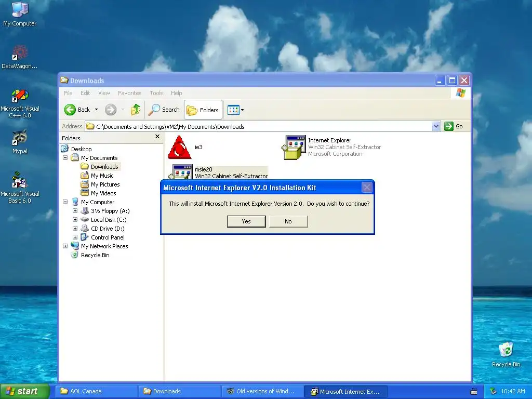This screenshot has width=532, height=399.
Task: Click into the Address bar path field
Action: point(259,127)
